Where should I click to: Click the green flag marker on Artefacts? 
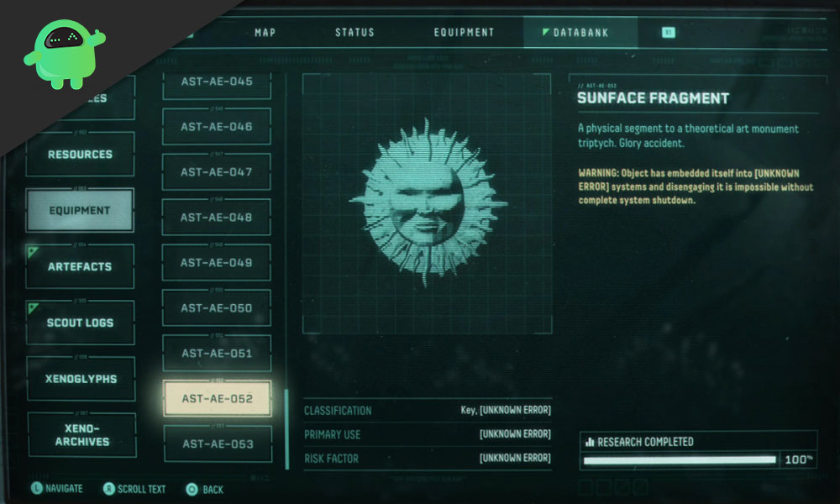(x=33, y=251)
